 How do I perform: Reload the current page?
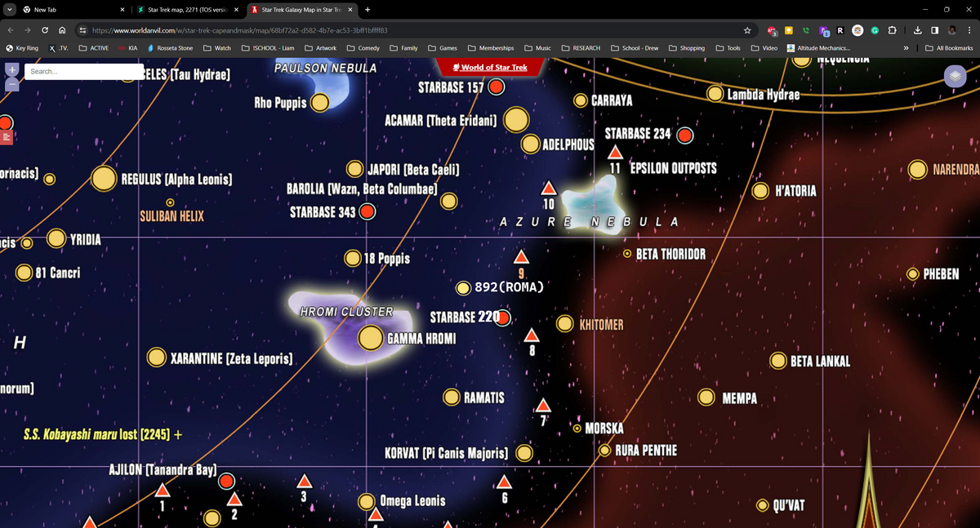coord(45,30)
